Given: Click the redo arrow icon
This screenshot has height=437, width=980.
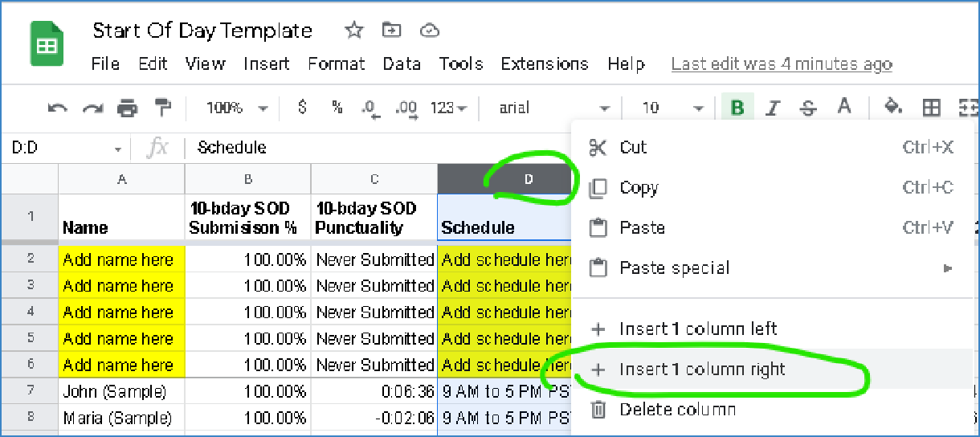Looking at the screenshot, I should pyautogui.click(x=92, y=108).
